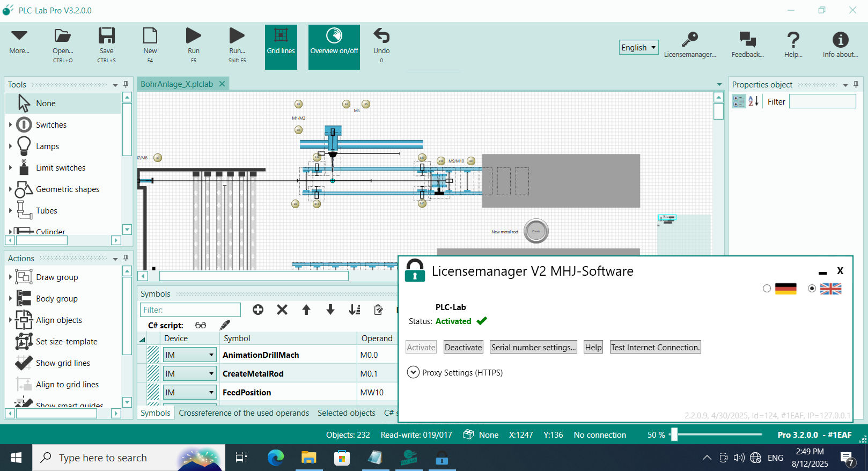The width and height of the screenshot is (868, 471).
Task: Click the Symbols filter input field
Action: (190, 310)
